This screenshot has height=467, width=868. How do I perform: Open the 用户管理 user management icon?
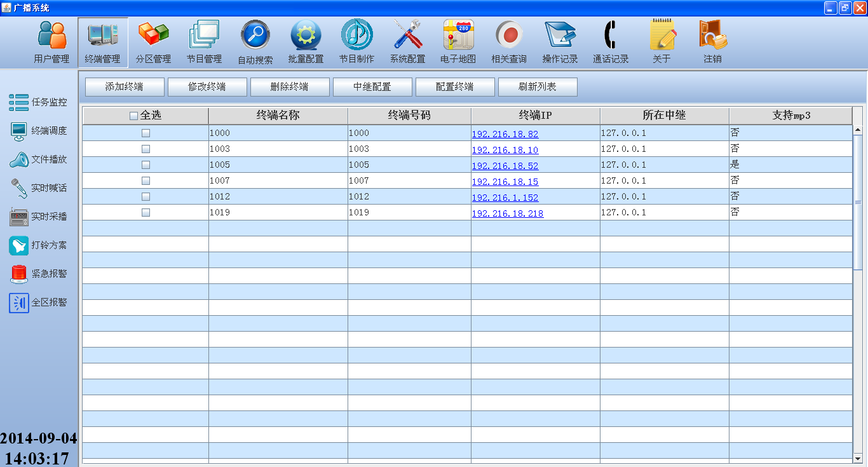51,36
